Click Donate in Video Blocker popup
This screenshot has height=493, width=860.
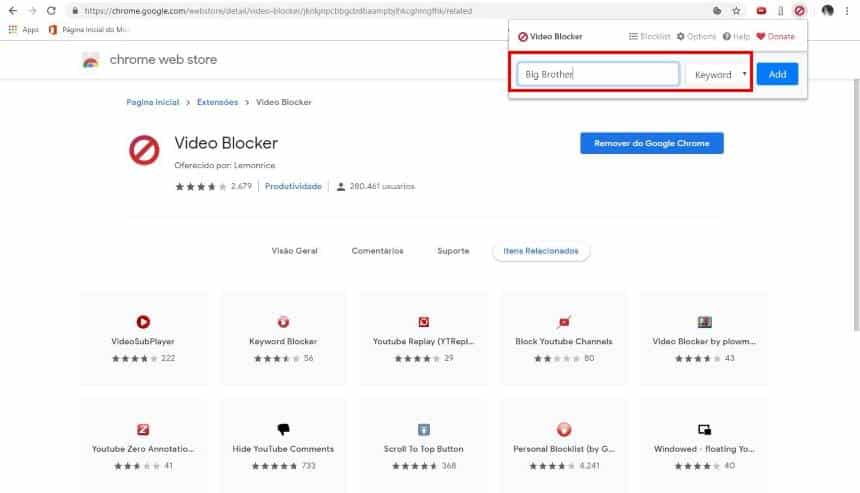click(x=776, y=36)
